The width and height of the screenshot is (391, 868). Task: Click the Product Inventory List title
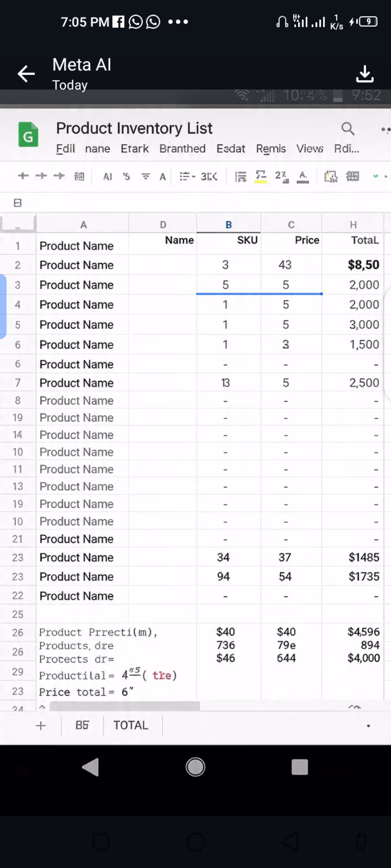pos(134,128)
